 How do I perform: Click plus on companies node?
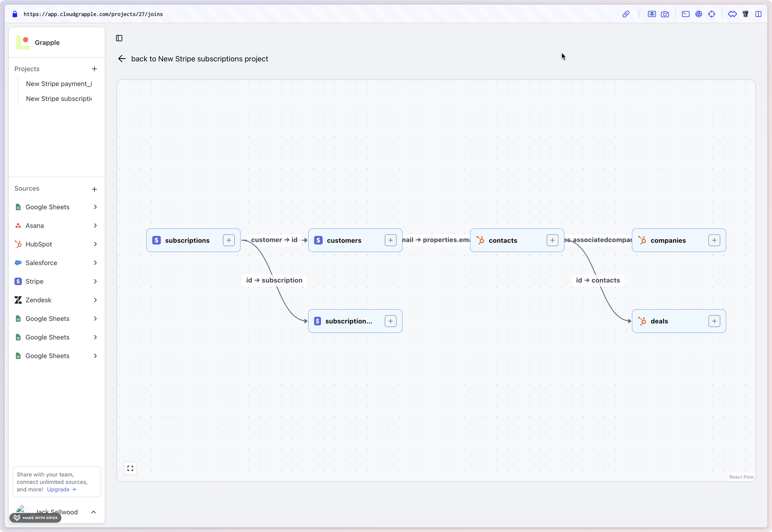pos(714,240)
